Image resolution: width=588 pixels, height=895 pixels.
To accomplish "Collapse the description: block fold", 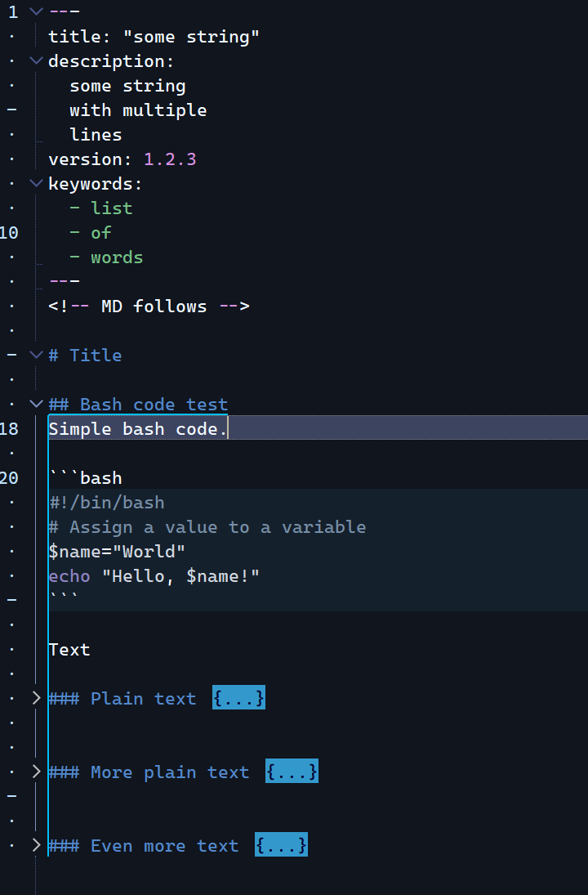I will [36, 60].
